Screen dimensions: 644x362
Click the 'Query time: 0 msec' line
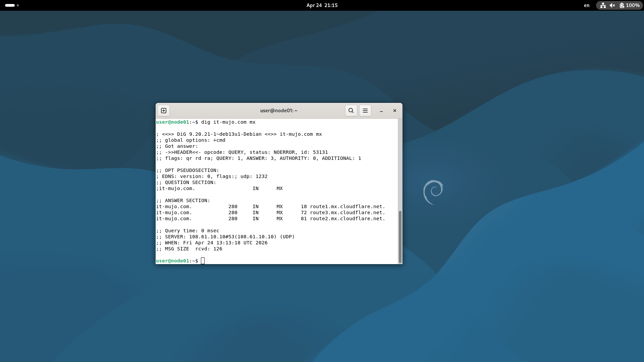pos(187,231)
